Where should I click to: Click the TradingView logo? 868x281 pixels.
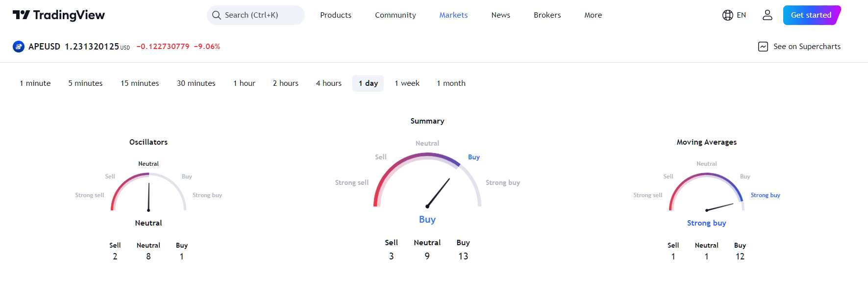pyautogui.click(x=59, y=15)
